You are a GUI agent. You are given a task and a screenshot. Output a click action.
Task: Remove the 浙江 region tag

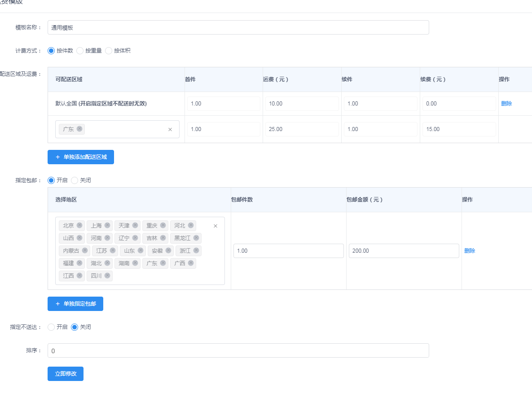196,250
